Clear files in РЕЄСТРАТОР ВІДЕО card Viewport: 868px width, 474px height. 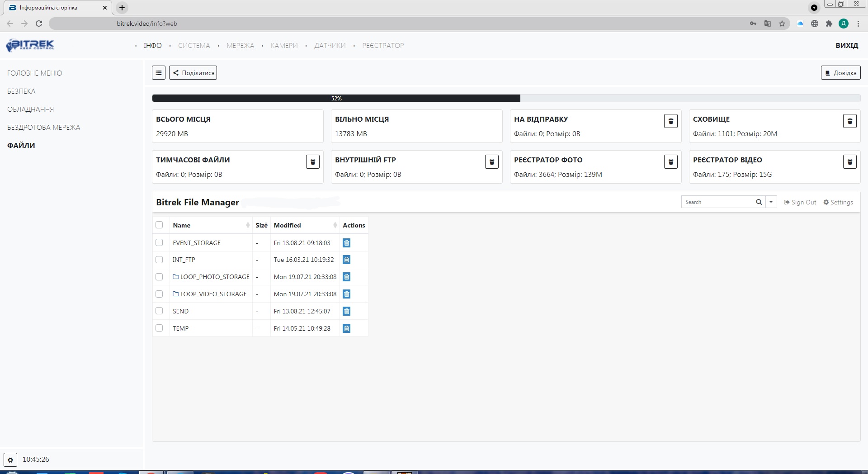coord(849,162)
